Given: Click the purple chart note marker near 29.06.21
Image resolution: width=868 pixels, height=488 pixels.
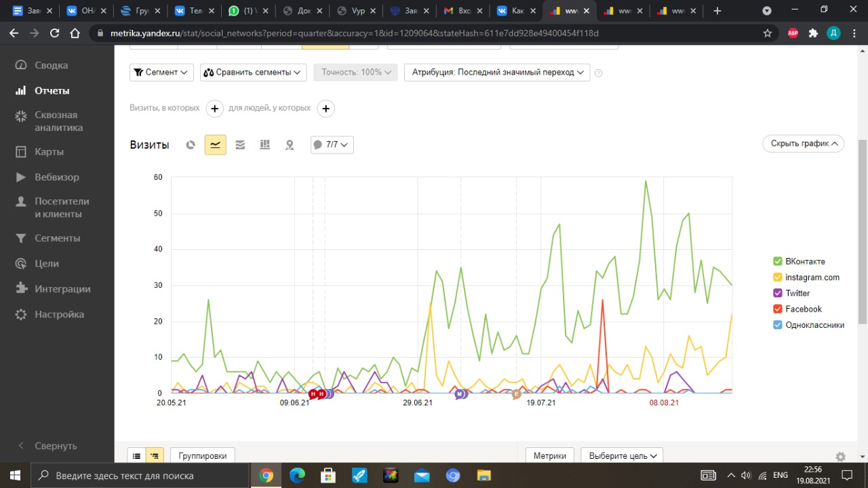Looking at the screenshot, I should [460, 394].
